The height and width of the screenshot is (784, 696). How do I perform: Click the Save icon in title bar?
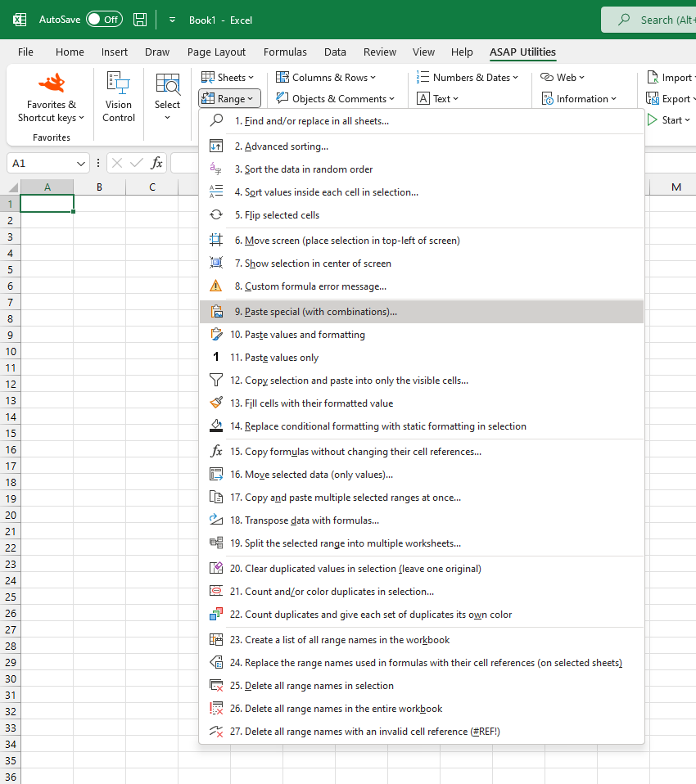pyautogui.click(x=140, y=20)
